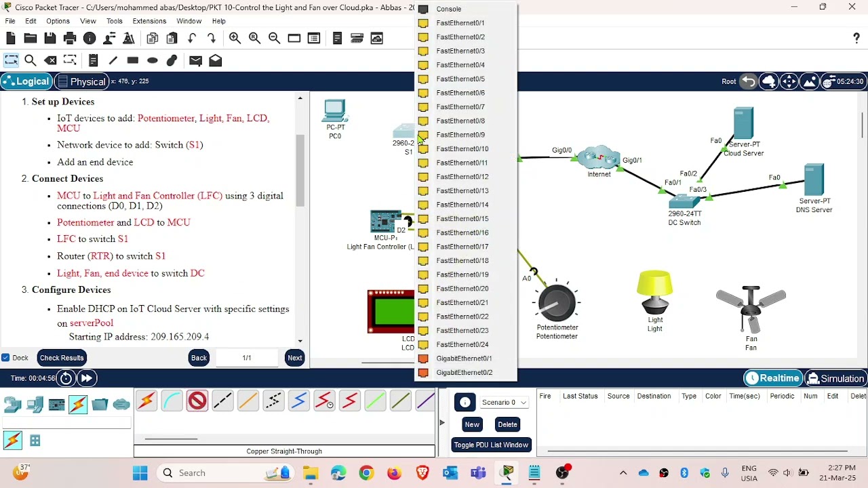Click the Copy toolbar icon
The width and height of the screenshot is (868, 488).
point(153,39)
